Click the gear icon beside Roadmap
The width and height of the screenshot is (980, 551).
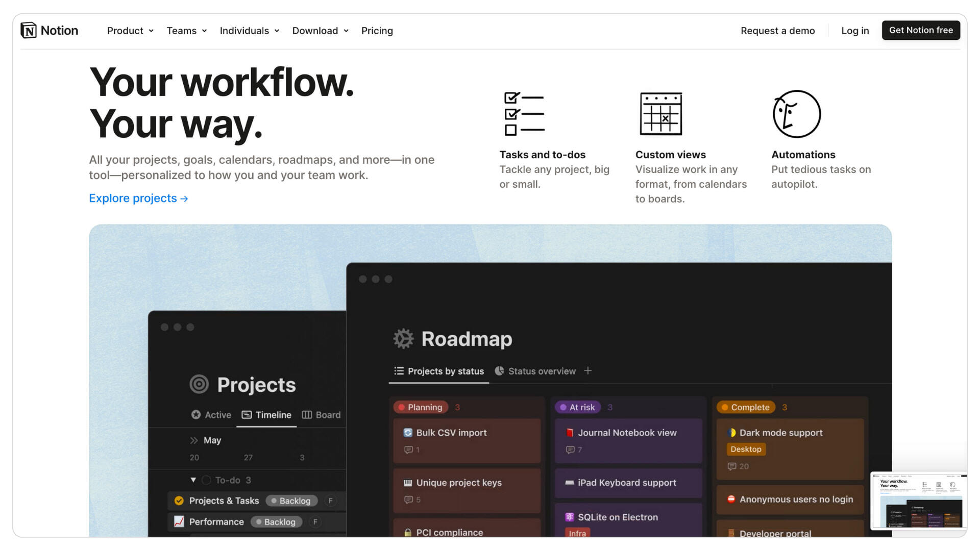tap(403, 338)
